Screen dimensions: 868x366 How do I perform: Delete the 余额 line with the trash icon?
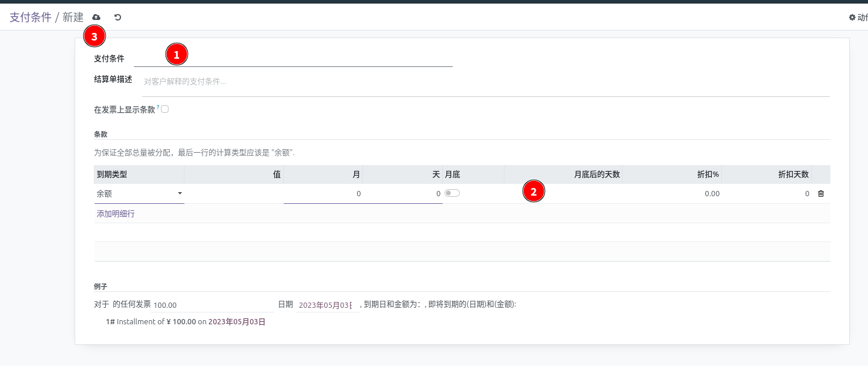[x=821, y=193]
